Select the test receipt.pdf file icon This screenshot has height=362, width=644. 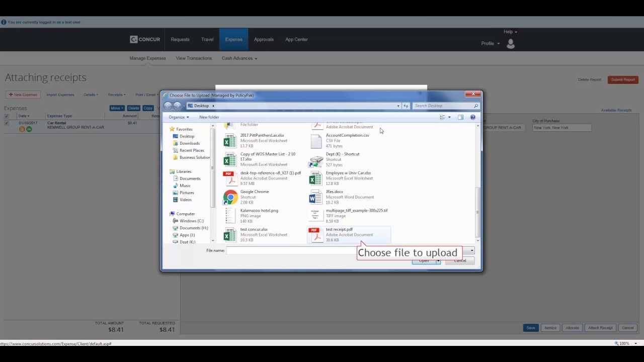click(x=315, y=235)
